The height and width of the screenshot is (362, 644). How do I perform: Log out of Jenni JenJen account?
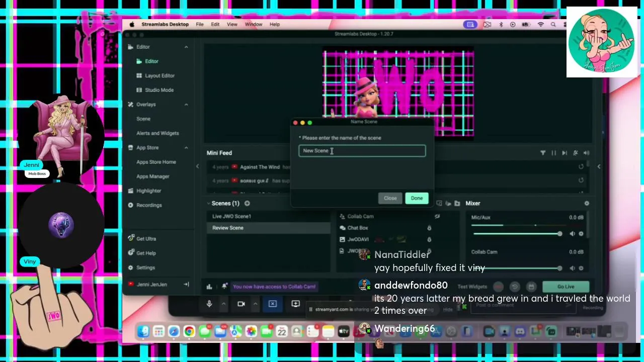pyautogui.click(x=186, y=285)
